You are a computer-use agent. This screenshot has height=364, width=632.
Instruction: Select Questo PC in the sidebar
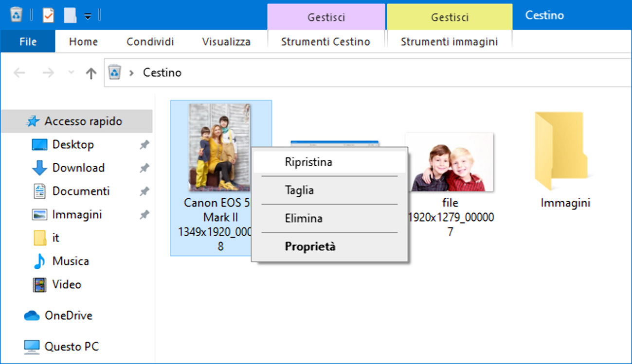(72, 347)
